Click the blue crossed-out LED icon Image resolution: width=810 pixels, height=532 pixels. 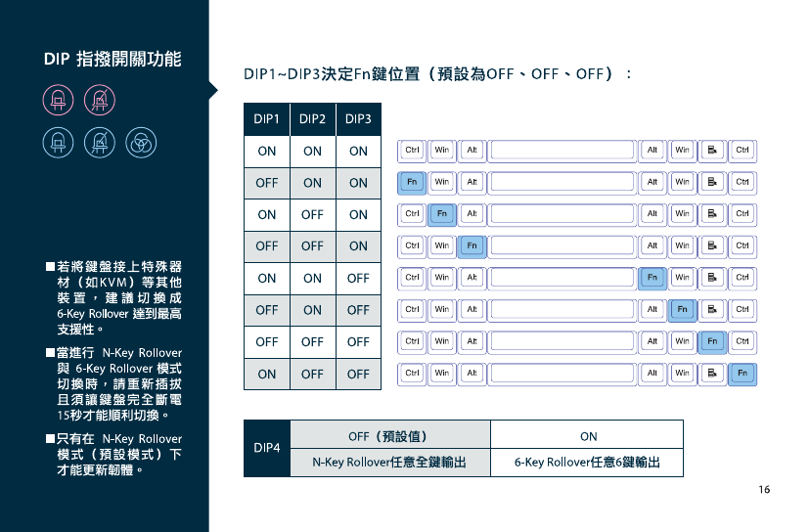(x=100, y=143)
